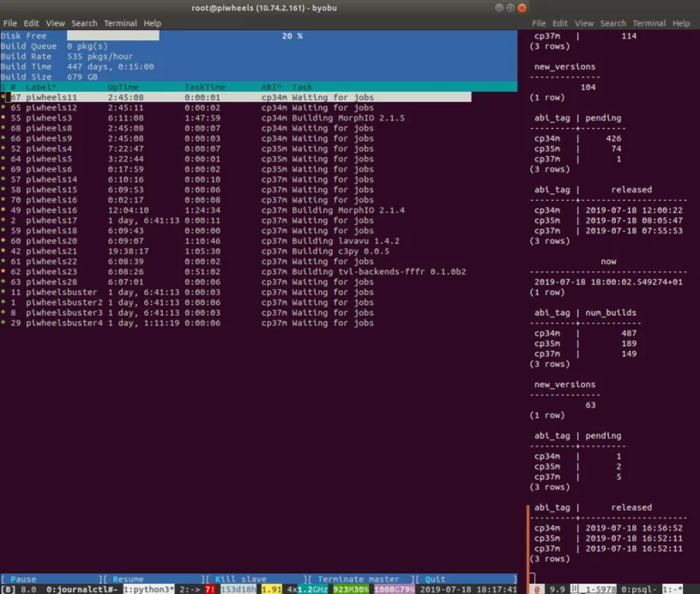Click the Disk Free progress bar

pos(292,36)
